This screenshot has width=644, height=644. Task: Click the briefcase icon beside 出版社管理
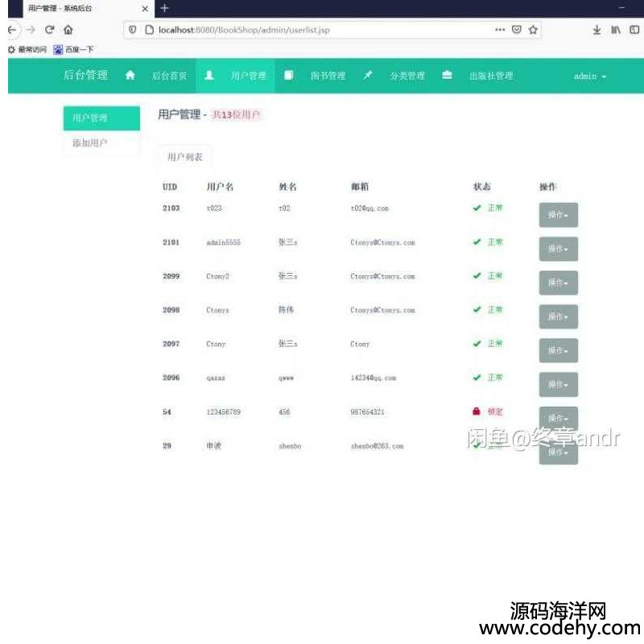pyautogui.click(x=447, y=76)
